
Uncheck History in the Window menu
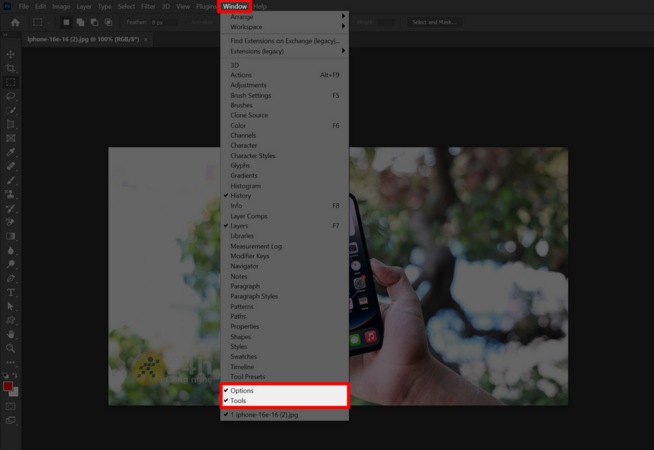coord(241,196)
